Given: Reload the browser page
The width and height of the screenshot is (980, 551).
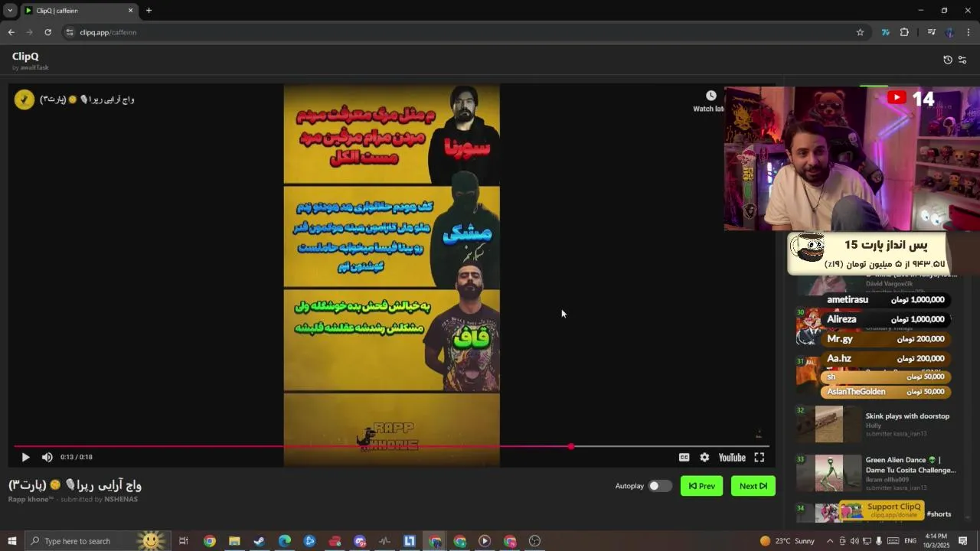Looking at the screenshot, I should (x=47, y=32).
